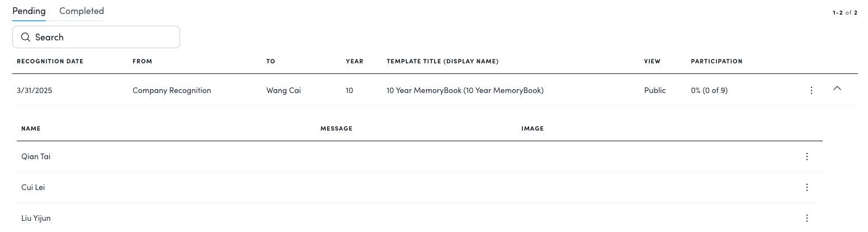Open options menu for Wang Cai recognition
The width and height of the screenshot is (868, 232).
pyautogui.click(x=812, y=90)
